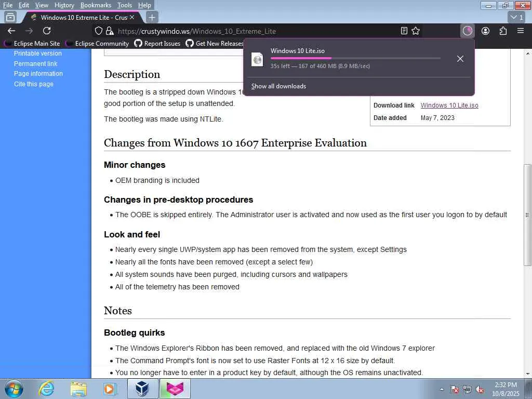The image size is (532, 399).
Task: Click the Page information sidebar link
Action: (x=38, y=74)
